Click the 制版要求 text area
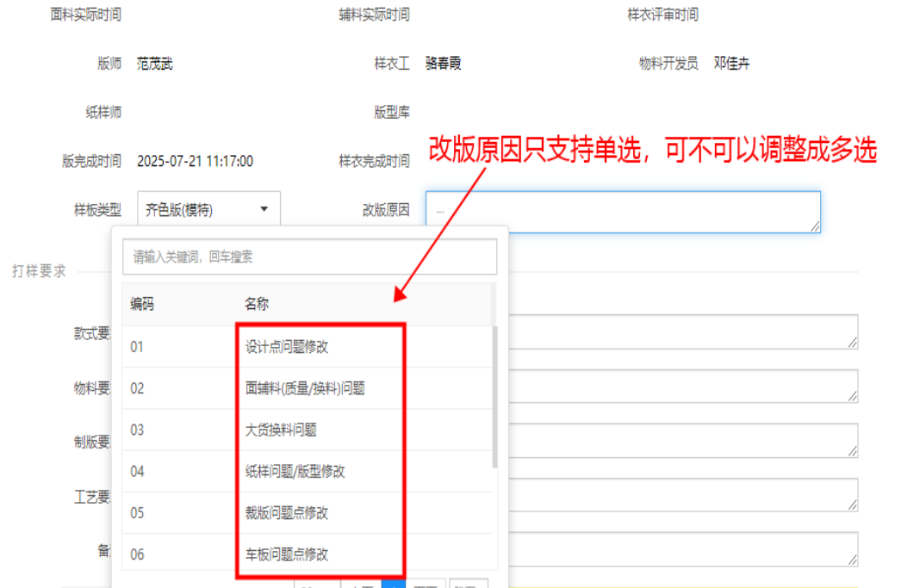 [682, 440]
